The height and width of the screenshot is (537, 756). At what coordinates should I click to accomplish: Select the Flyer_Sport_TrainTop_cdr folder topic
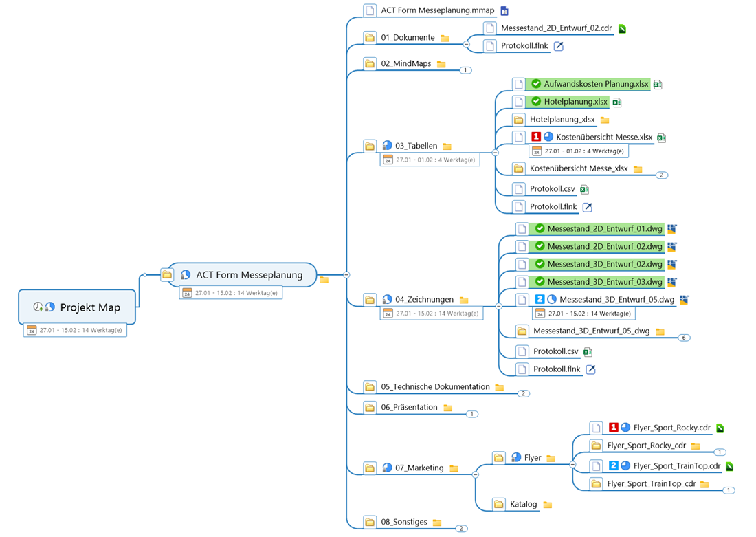click(x=652, y=483)
